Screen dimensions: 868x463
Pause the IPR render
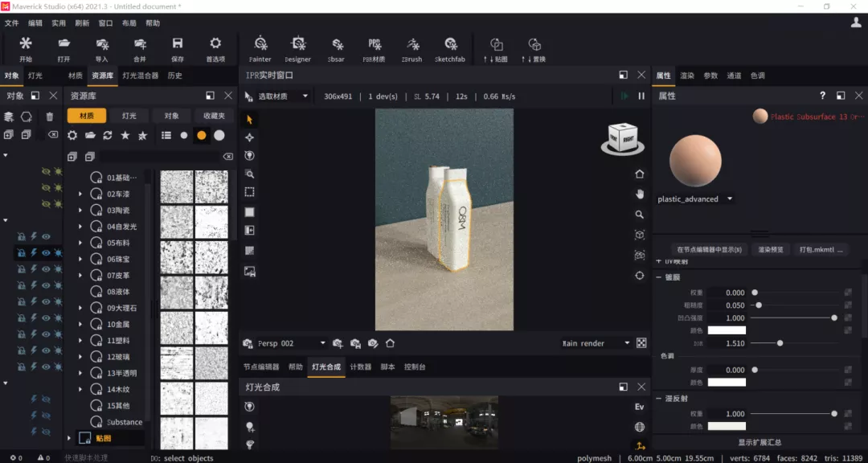click(641, 96)
